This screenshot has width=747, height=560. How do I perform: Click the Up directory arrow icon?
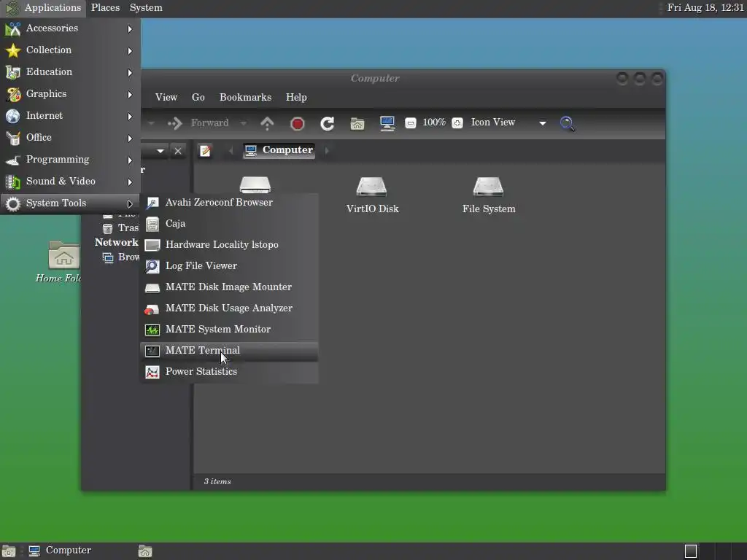267,123
